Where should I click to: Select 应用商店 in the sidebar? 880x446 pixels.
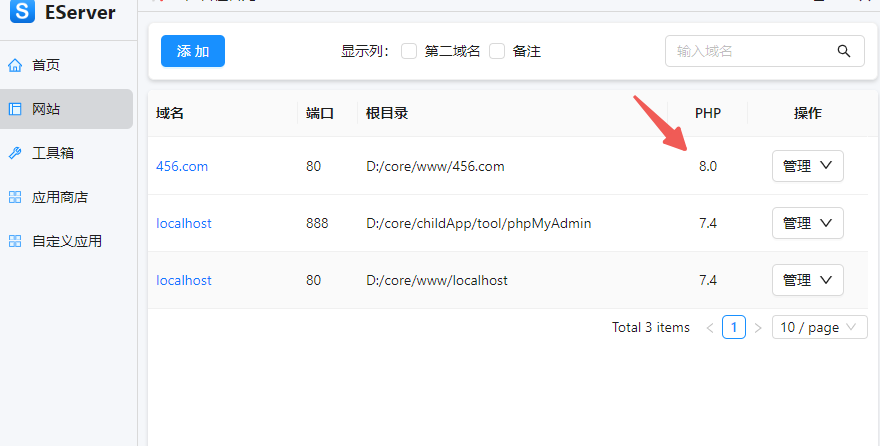(60, 197)
